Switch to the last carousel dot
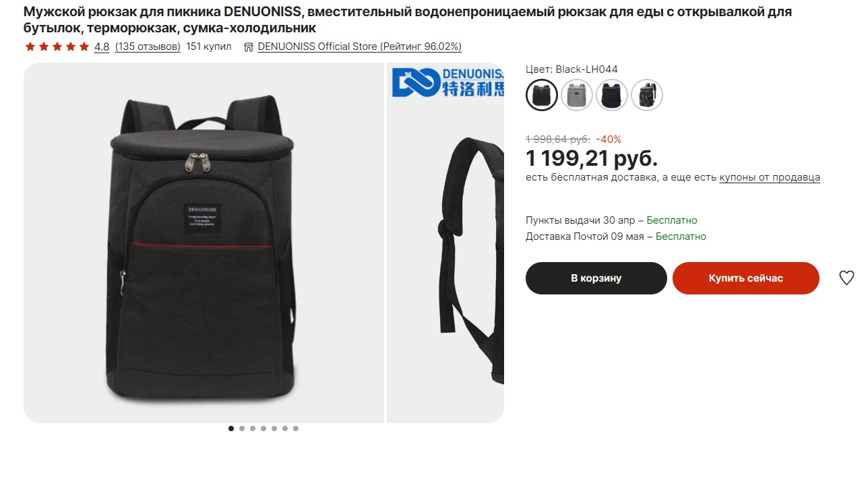This screenshot has width=868, height=477. pos(296,428)
